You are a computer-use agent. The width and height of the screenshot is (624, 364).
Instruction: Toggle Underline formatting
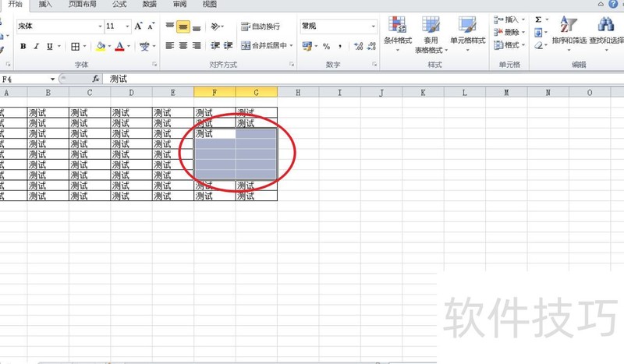pos(50,46)
